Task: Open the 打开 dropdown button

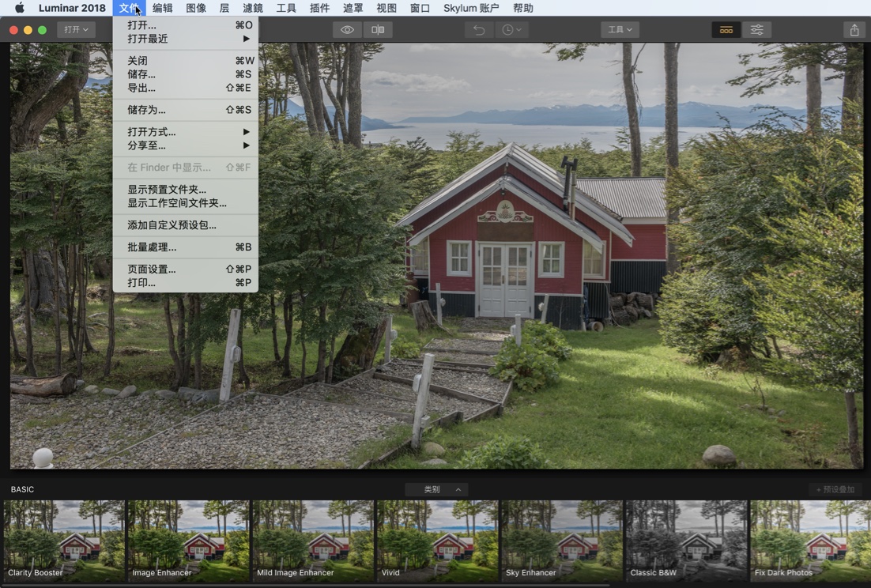Action: point(76,29)
